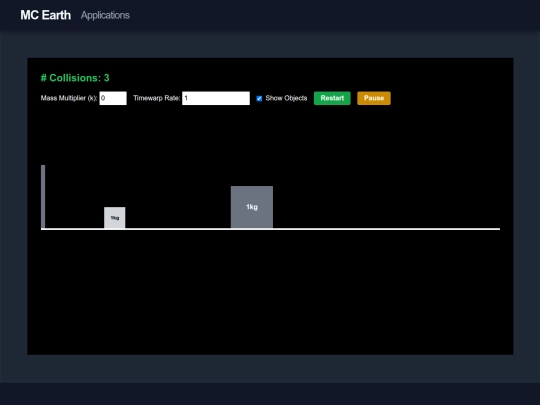The width and height of the screenshot is (540, 405).
Task: Open the Applications nav link
Action: tap(105, 15)
